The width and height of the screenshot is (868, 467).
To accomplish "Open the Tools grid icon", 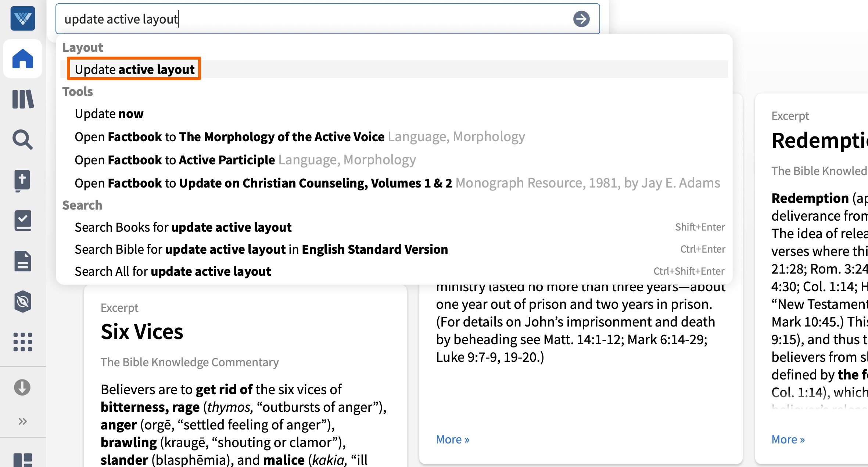I will click(x=22, y=342).
